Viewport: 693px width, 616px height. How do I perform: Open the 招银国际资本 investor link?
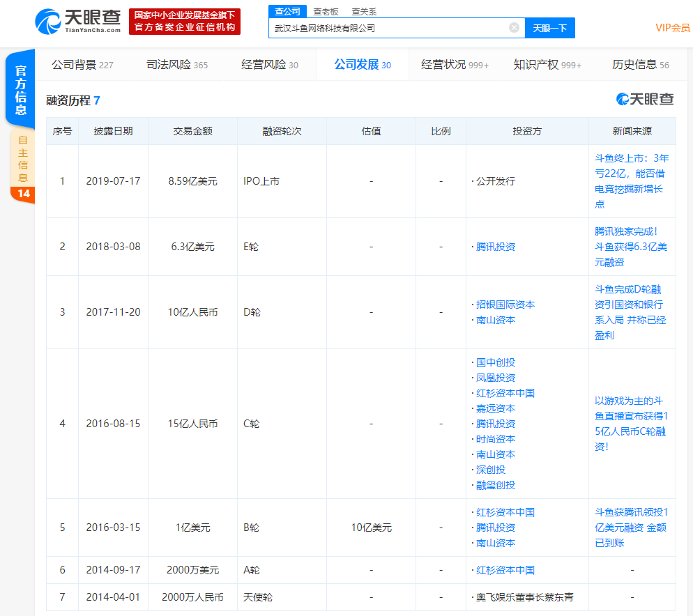coord(505,305)
